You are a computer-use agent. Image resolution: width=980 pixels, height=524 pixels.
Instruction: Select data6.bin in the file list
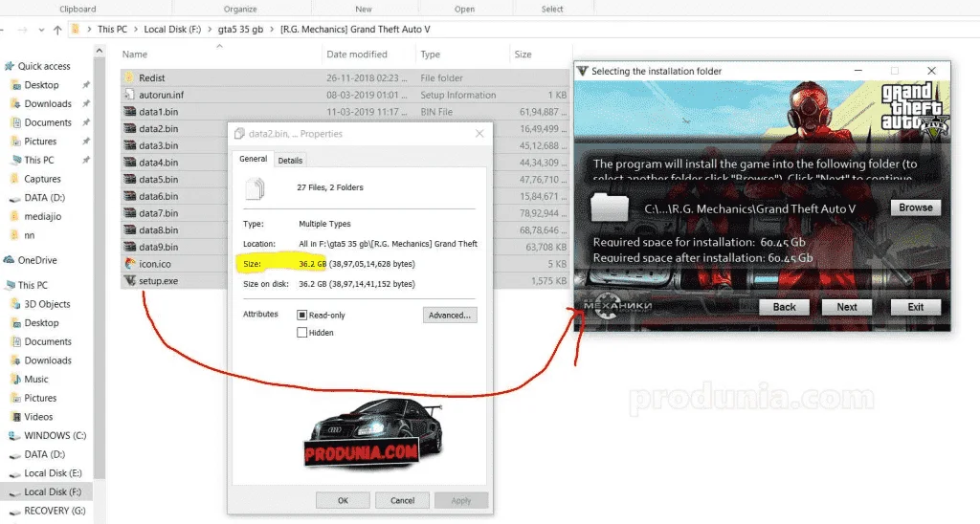[x=158, y=195]
